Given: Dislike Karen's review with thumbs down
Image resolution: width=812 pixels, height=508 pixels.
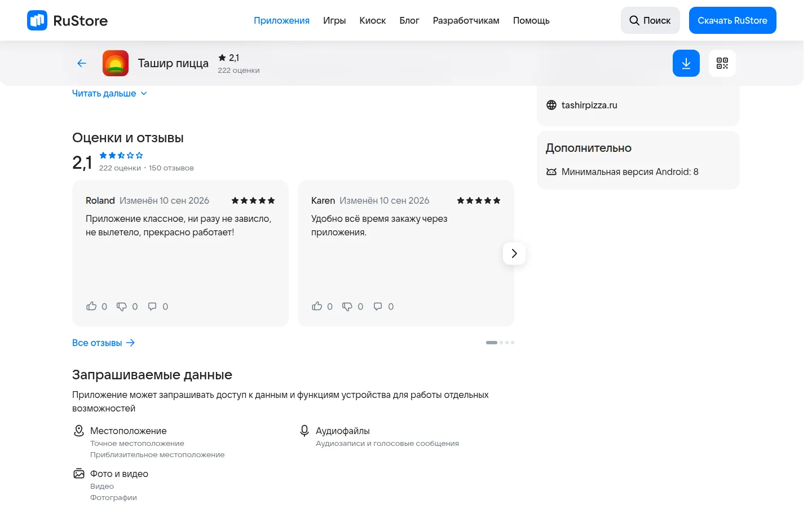Looking at the screenshot, I should [347, 306].
